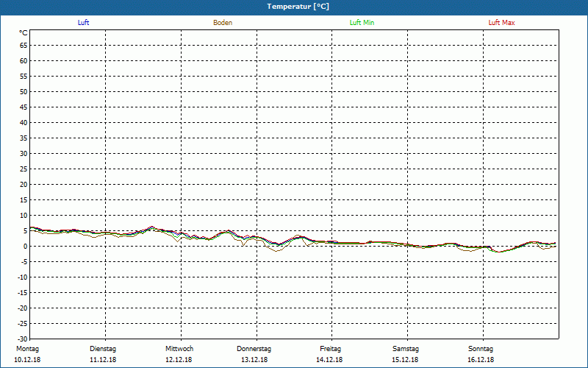Select the Samstag day label
The height and width of the screenshot is (368, 588).
click(x=406, y=349)
